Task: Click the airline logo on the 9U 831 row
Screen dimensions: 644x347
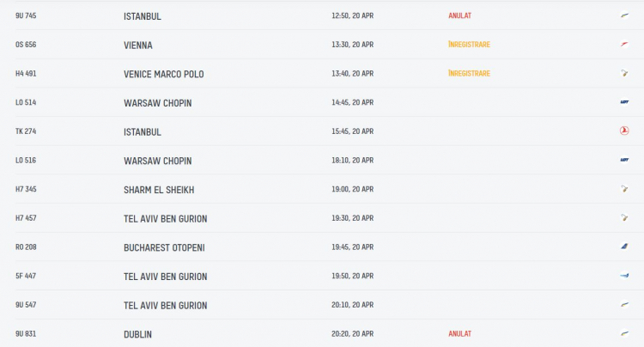Action: pos(624,333)
